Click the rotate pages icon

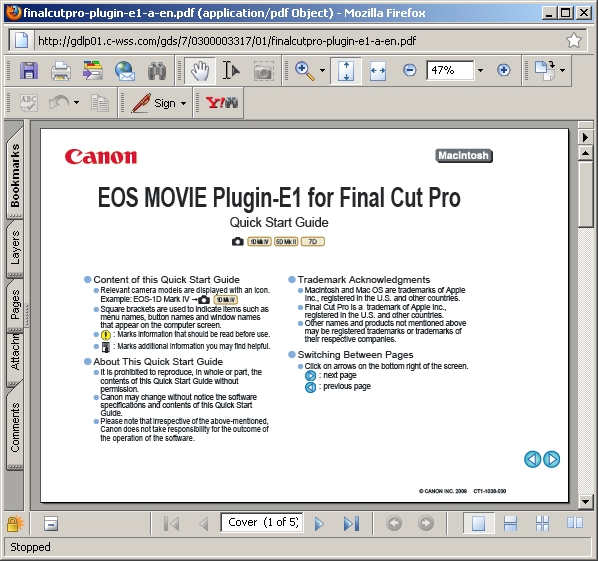[x=545, y=71]
